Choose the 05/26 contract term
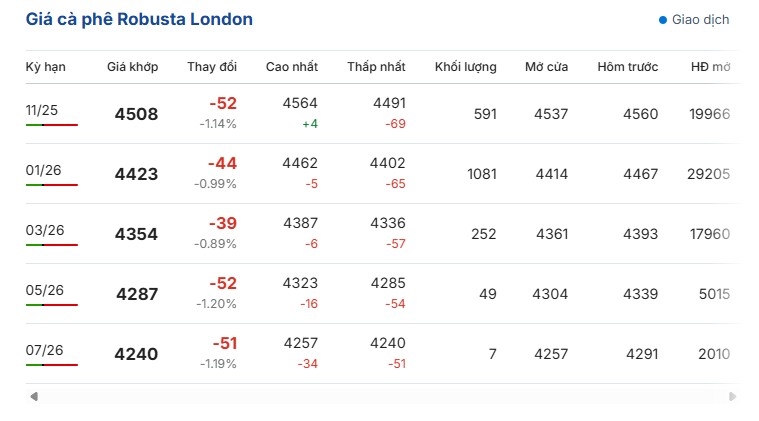The height and width of the screenshot is (421, 759). click(x=44, y=290)
